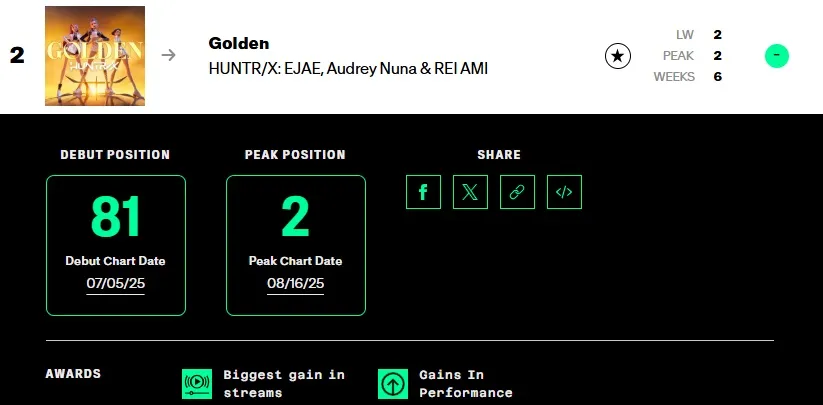Click the peak position 2 box
823x405 pixels.
pos(296,246)
